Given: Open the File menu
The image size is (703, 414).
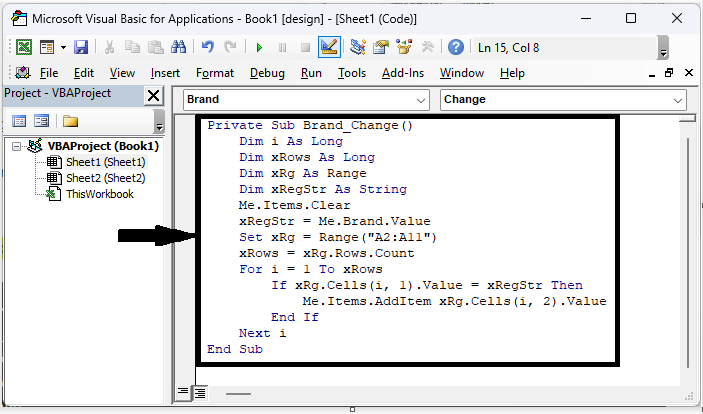Looking at the screenshot, I should tap(49, 73).
